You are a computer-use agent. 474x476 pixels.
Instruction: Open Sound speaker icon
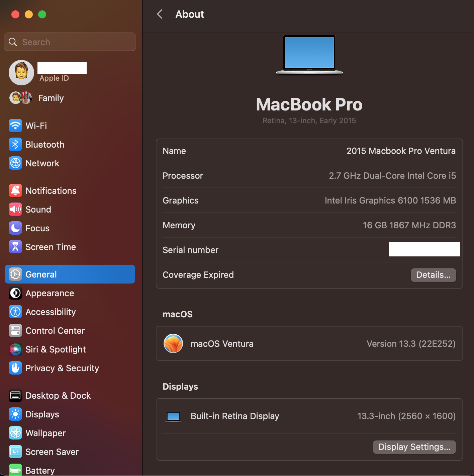click(x=15, y=210)
